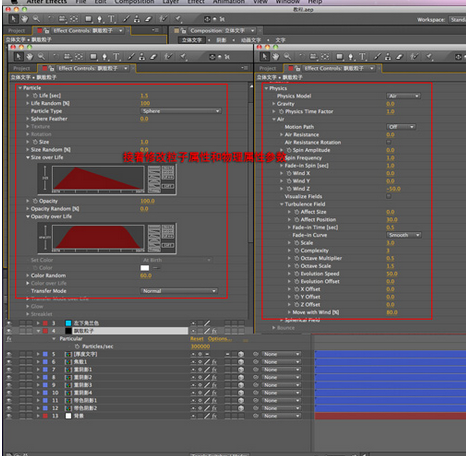
Task: Open the Fade-in Curve dropdown showing Smooth
Action: [x=404, y=235]
